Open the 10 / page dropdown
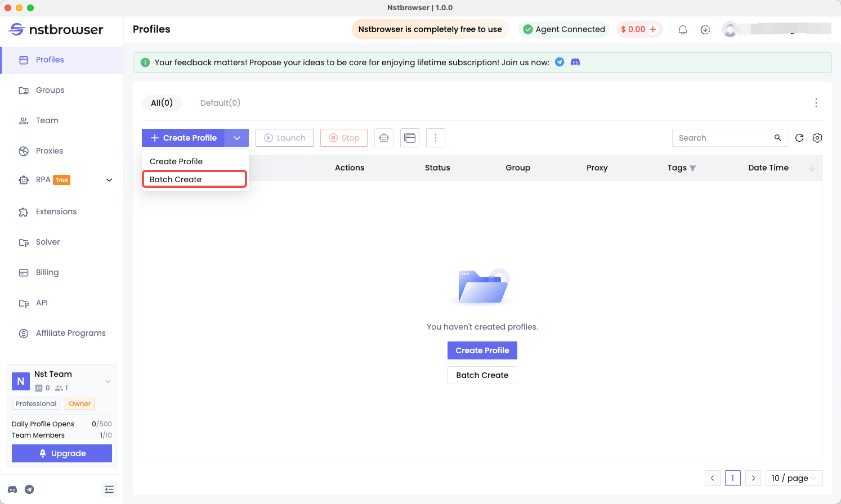 coord(794,478)
